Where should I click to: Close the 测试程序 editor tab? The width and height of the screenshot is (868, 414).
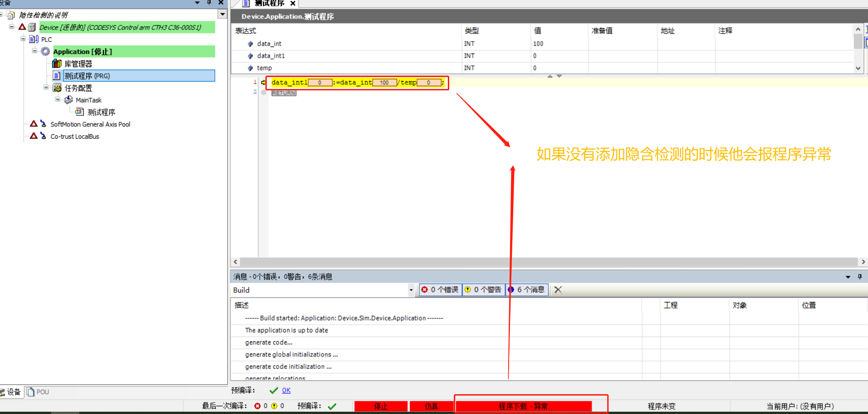(x=293, y=3)
